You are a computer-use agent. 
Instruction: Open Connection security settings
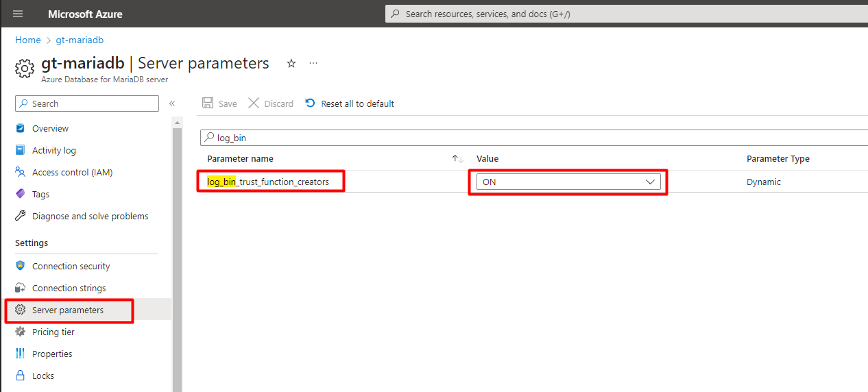point(71,266)
